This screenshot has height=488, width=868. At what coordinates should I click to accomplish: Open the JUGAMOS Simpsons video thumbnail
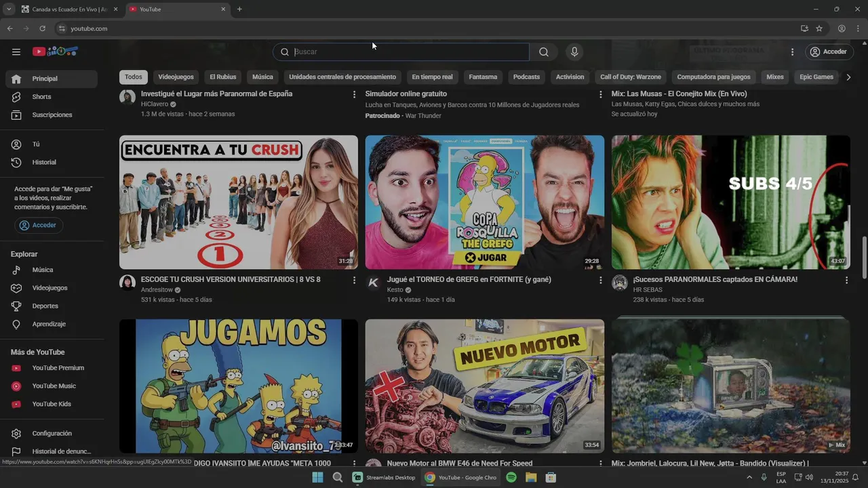point(239,386)
